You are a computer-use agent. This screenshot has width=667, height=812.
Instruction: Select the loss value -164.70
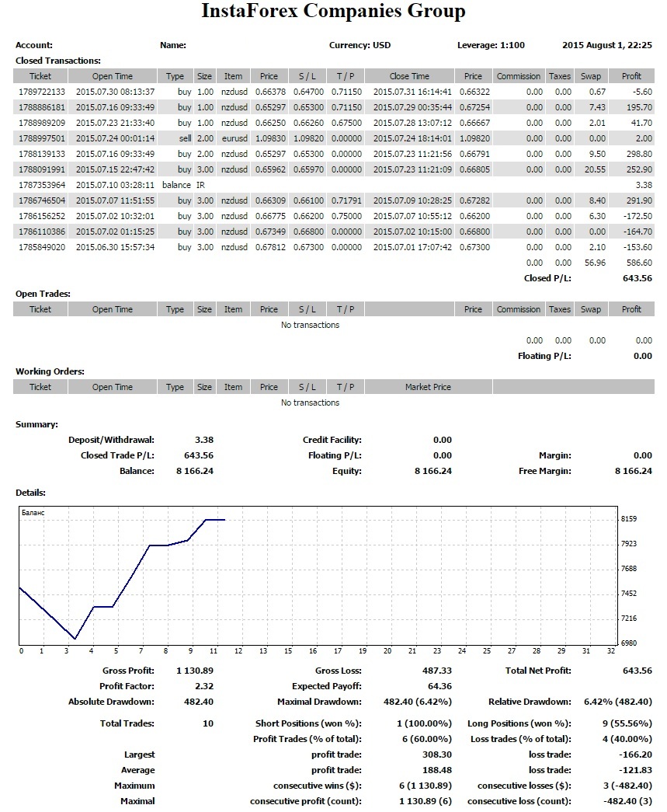pos(637,232)
